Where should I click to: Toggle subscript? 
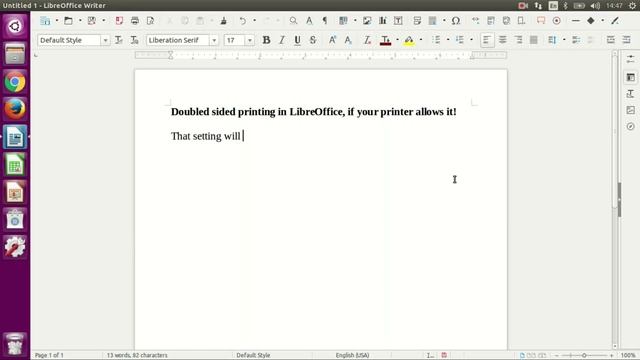[348, 40]
